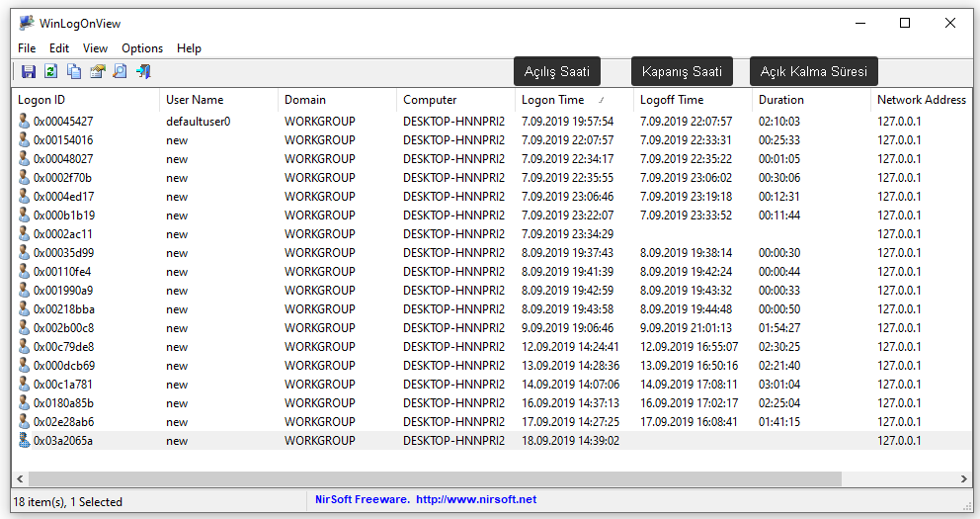This screenshot has height=519, width=980.
Task: Sort by the User Name column header
Action: (x=195, y=100)
